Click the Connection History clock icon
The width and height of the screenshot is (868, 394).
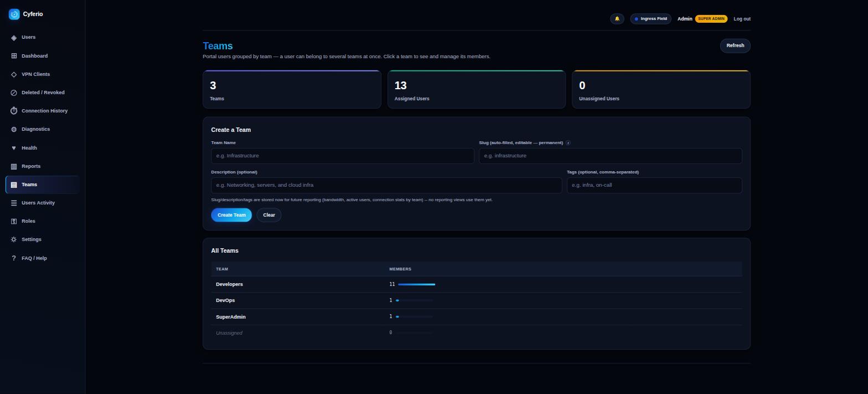point(14,111)
